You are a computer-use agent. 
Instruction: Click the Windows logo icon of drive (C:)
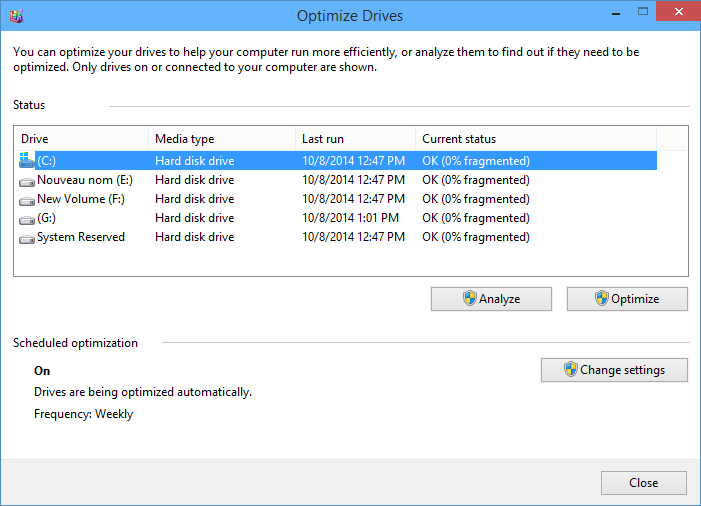[26, 160]
